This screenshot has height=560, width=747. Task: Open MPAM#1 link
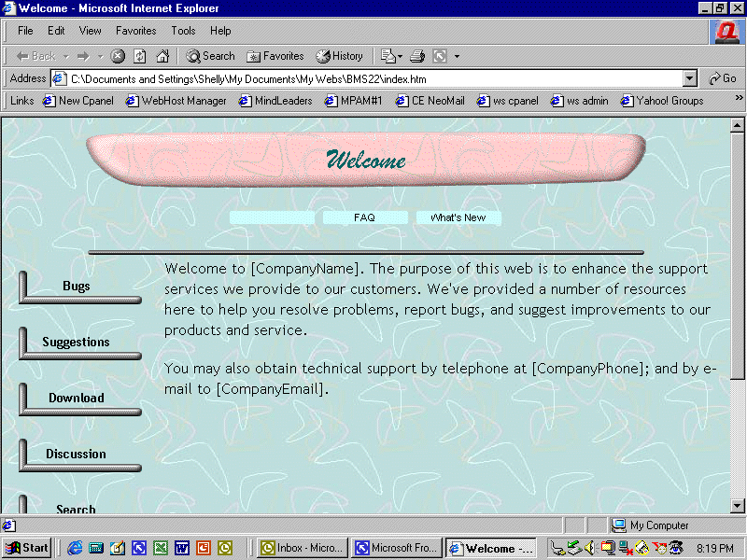353,101
